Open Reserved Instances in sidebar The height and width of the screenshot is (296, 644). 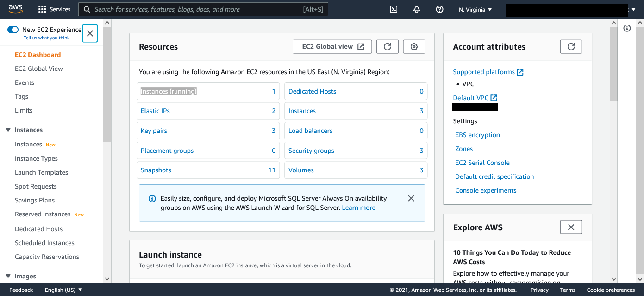pos(43,214)
